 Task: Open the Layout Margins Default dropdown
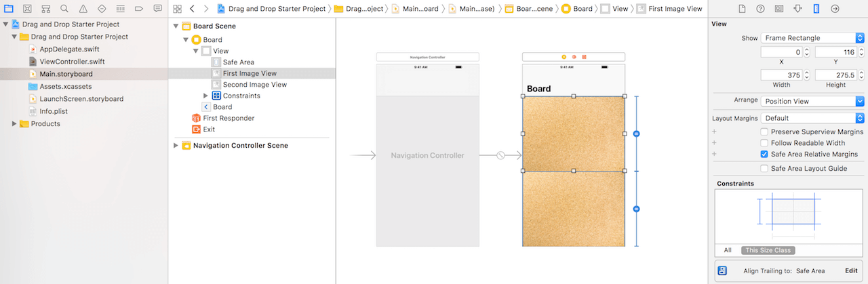tap(812, 118)
